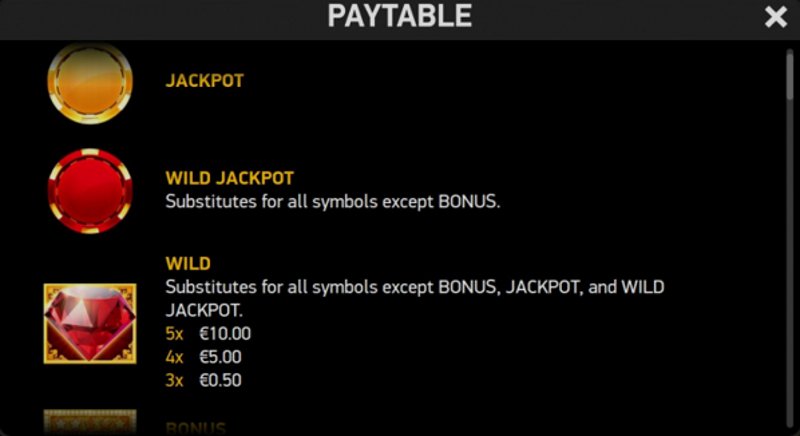Click the yellow JACKPOT label
800x436 pixels.
point(205,81)
